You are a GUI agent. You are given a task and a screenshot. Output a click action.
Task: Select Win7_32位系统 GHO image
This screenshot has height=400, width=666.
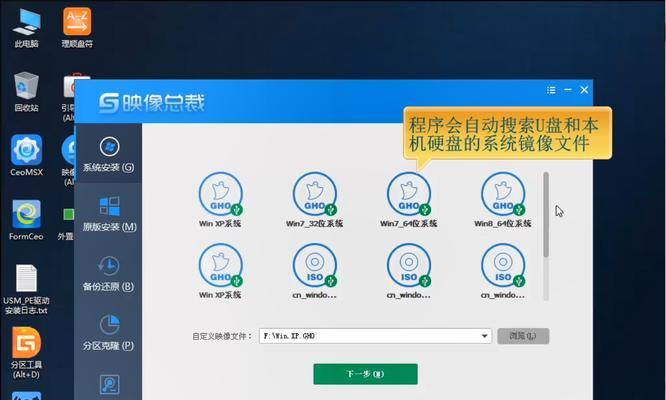coord(314,200)
